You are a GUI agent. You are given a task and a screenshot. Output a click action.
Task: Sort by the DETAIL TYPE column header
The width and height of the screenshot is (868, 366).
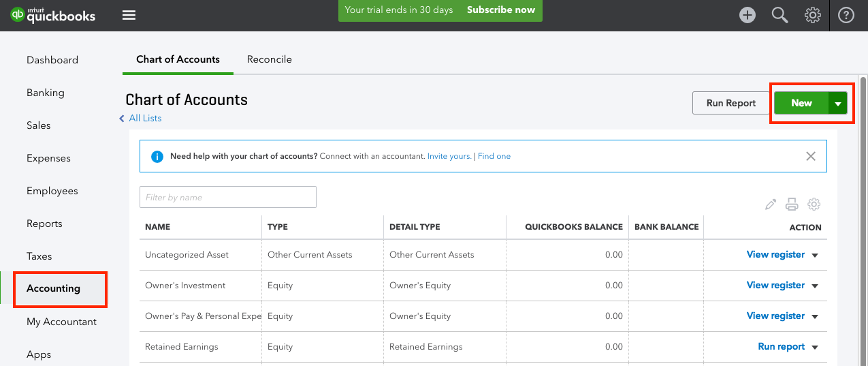415,227
